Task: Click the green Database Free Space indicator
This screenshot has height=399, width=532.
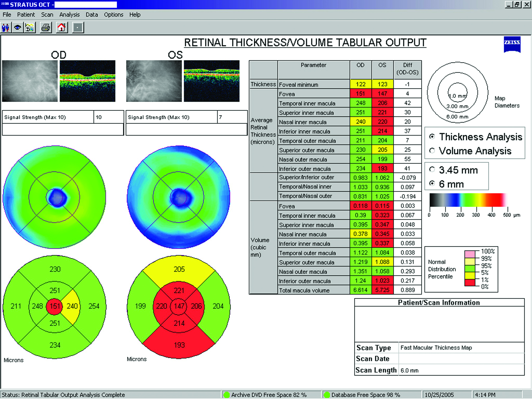Action: pyautogui.click(x=327, y=395)
